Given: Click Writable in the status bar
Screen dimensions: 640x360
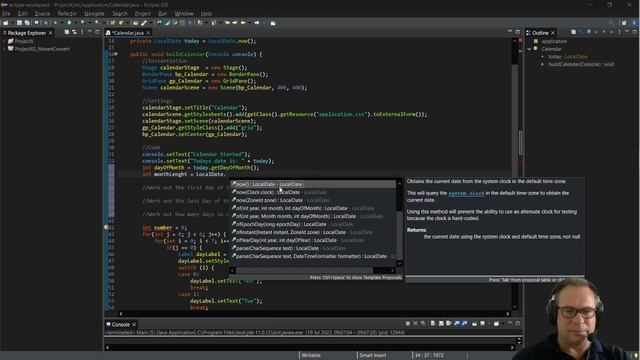Looking at the screenshot, I should pos(311,356).
